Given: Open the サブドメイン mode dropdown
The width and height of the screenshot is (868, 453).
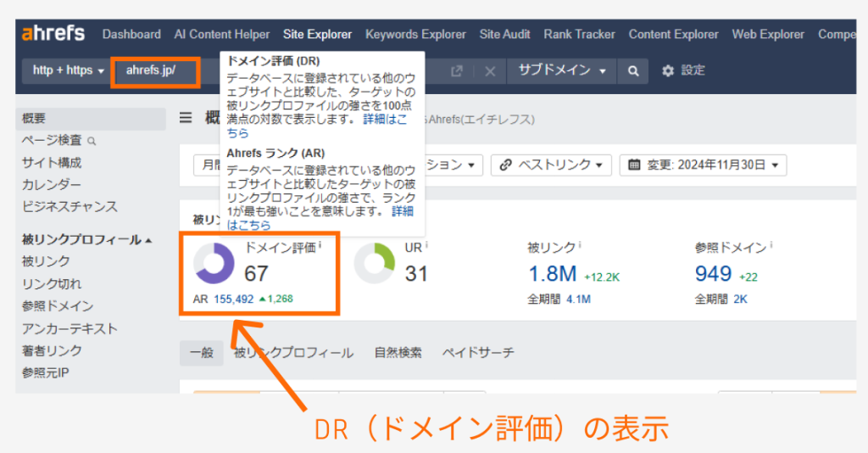Looking at the screenshot, I should click(x=561, y=70).
